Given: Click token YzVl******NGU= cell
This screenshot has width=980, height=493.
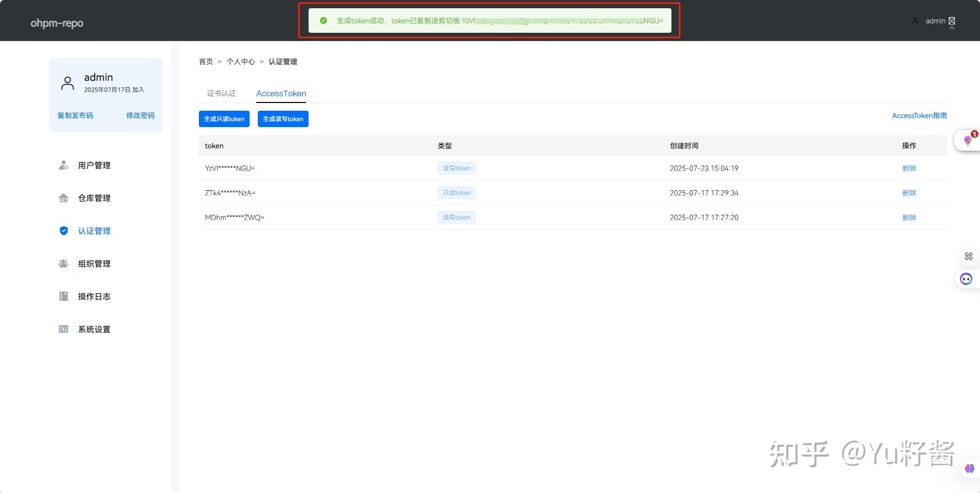Looking at the screenshot, I should point(230,168).
